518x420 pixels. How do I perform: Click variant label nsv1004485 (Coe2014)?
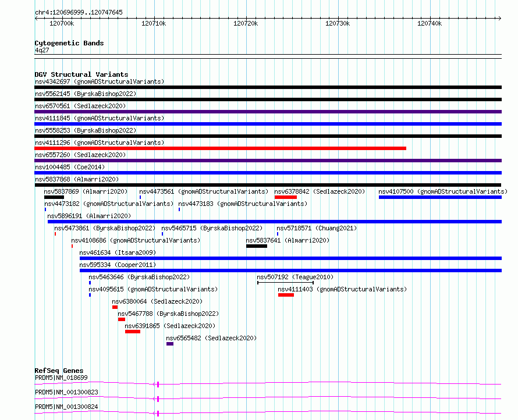(x=70, y=167)
